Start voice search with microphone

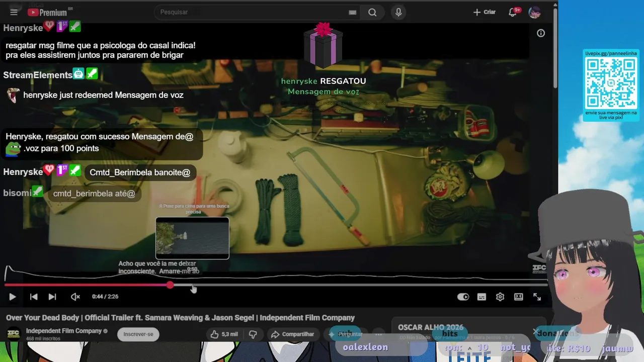click(x=398, y=12)
